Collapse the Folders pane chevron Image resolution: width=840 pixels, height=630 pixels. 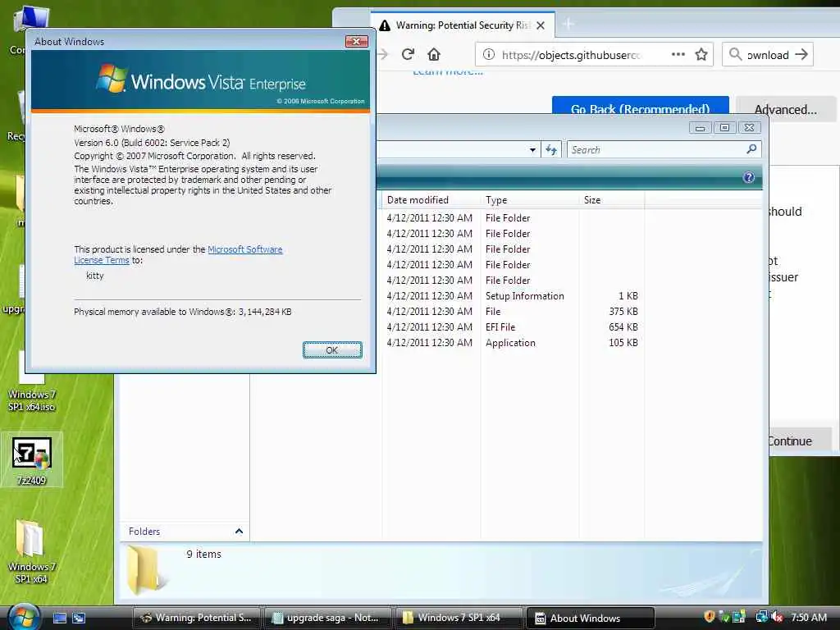[x=239, y=532]
